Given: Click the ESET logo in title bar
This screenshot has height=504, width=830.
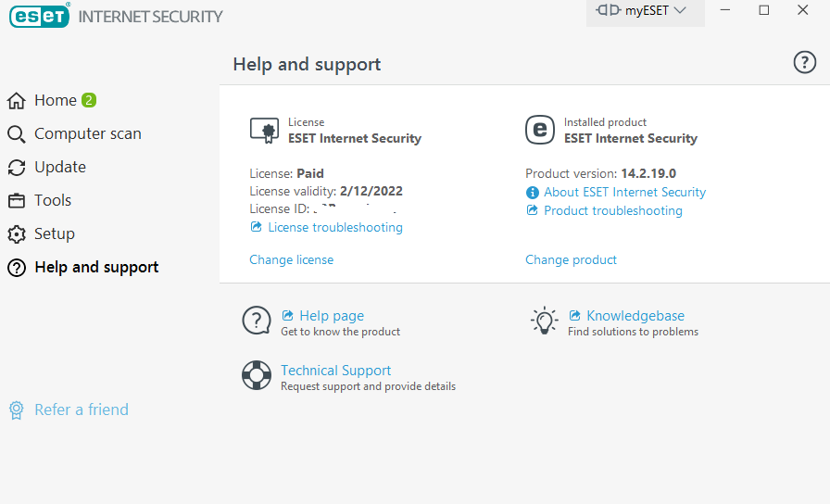Looking at the screenshot, I should [x=39, y=16].
